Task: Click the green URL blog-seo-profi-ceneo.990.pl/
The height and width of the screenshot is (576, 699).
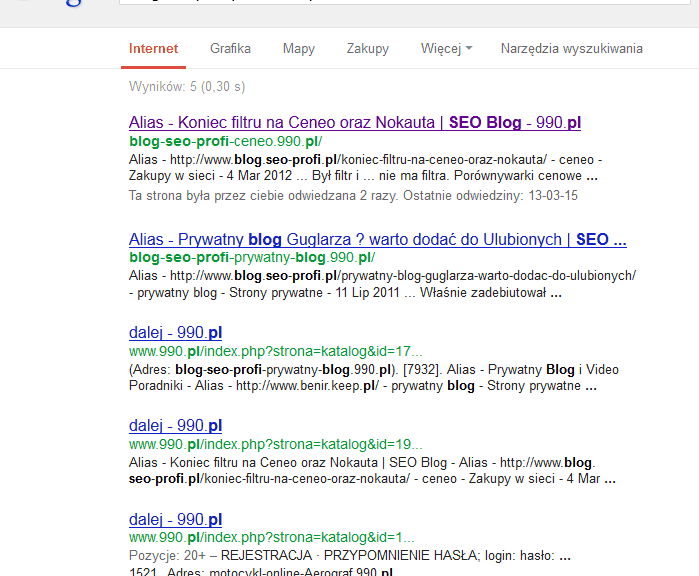Action: click(226, 141)
